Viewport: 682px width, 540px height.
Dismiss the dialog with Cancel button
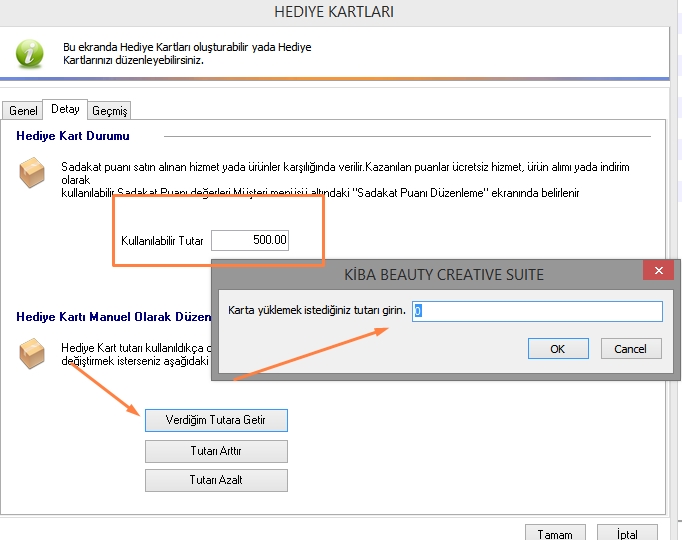click(x=631, y=349)
